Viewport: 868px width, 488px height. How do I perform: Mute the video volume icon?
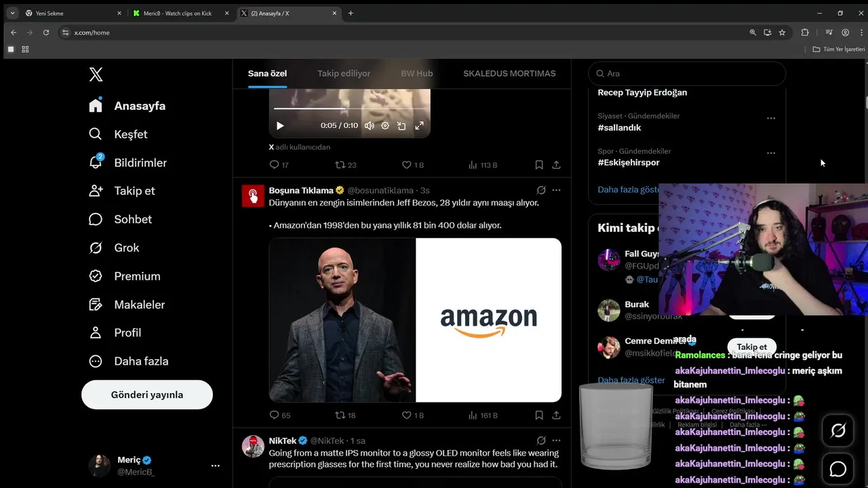tap(369, 125)
